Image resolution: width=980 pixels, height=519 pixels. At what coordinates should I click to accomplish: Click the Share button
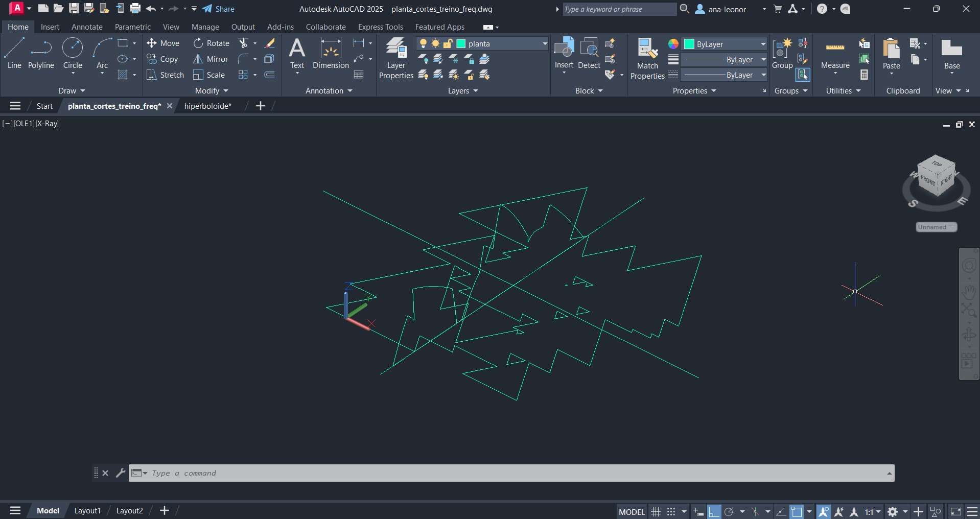[219, 9]
